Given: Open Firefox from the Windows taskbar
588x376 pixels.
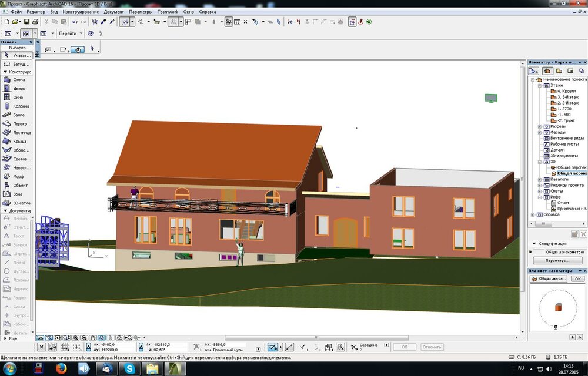Looking at the screenshot, I should click(61, 368).
